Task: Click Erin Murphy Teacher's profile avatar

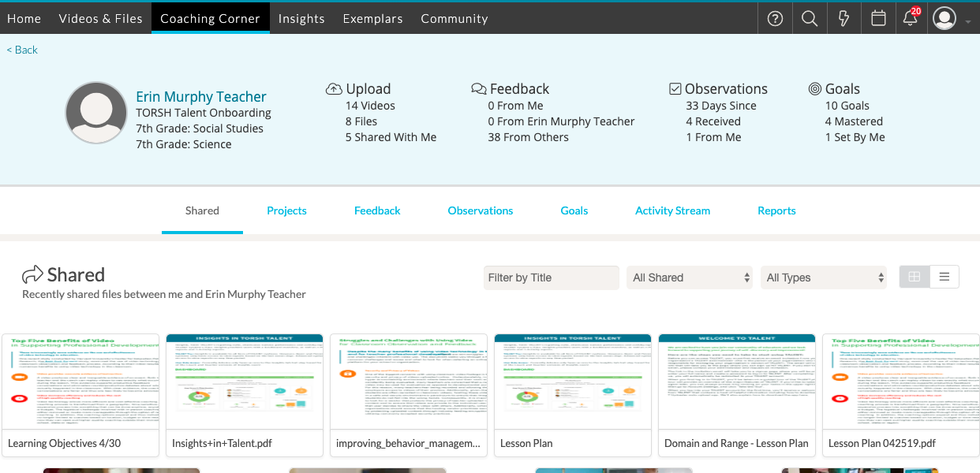Action: click(x=96, y=113)
